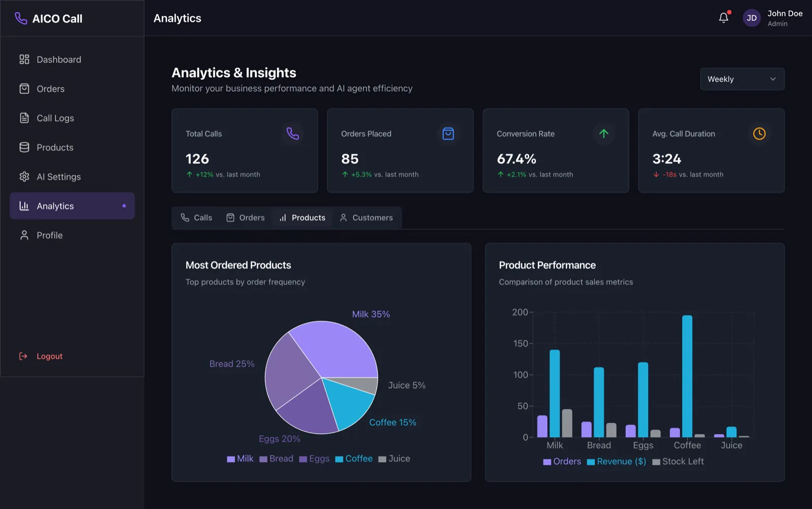
Task: Click the AICO Call phone logo
Action: tap(21, 18)
